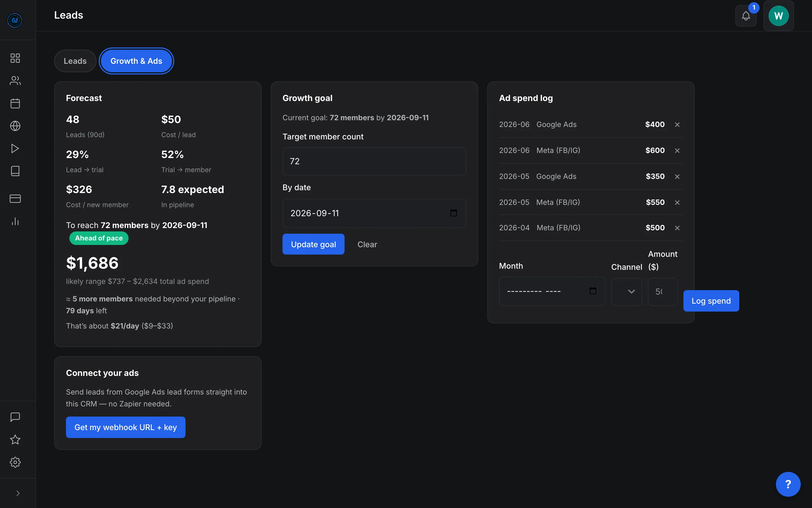Open the help question mark button
The image size is (812, 508).
(788, 484)
